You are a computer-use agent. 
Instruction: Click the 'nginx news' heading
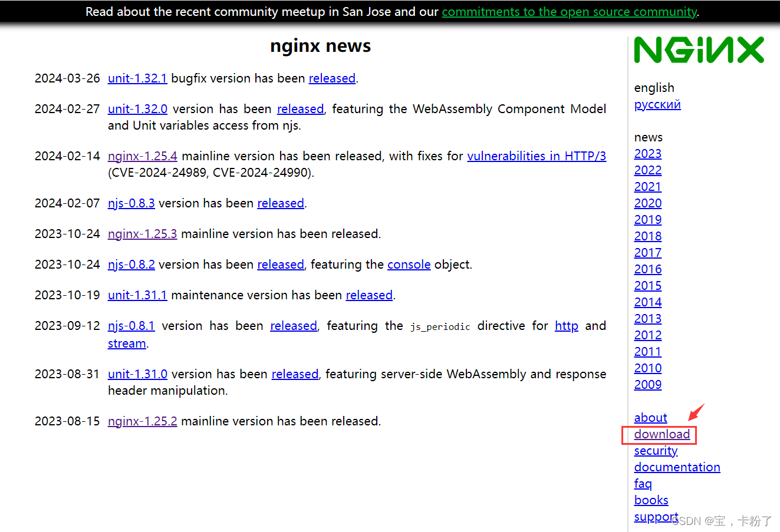pyautogui.click(x=320, y=46)
